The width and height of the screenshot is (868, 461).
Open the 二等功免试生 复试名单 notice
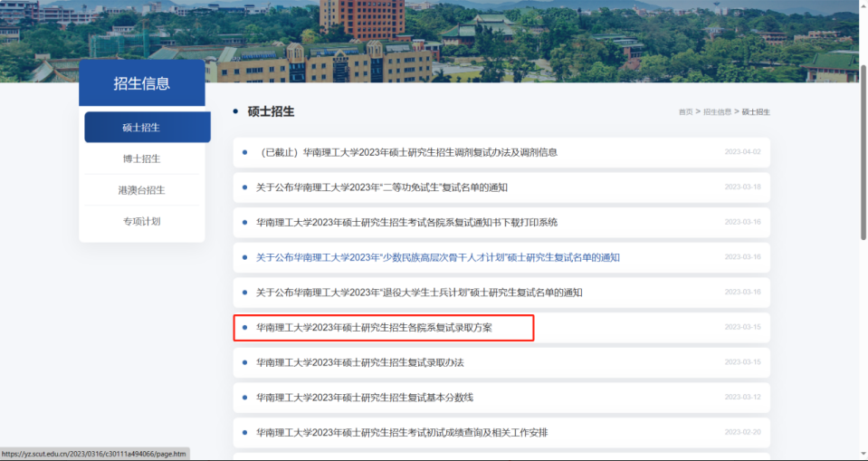tap(381, 187)
